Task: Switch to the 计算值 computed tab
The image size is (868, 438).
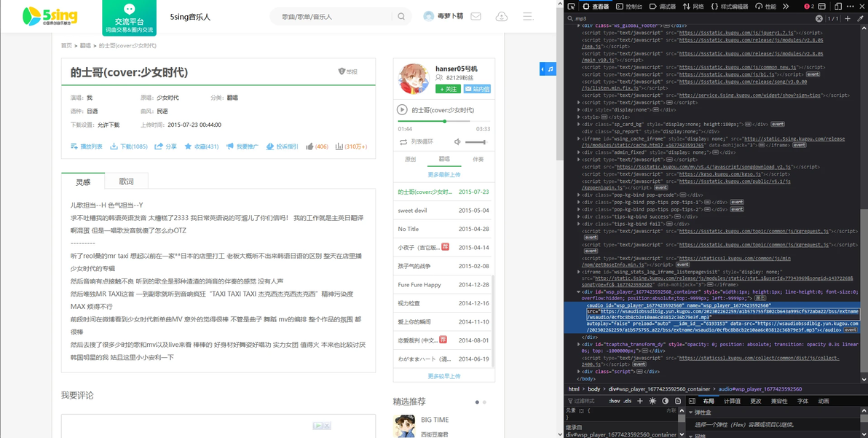Action: (x=732, y=401)
